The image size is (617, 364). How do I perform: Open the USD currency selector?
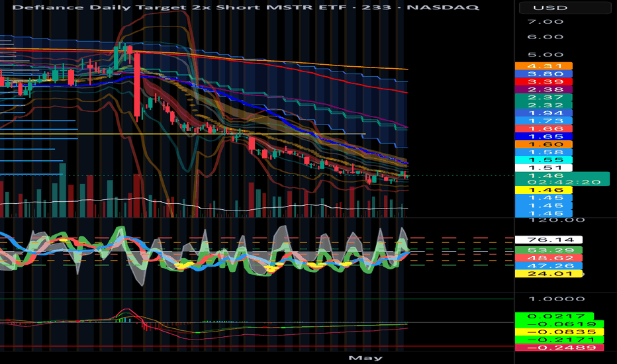[565, 7]
